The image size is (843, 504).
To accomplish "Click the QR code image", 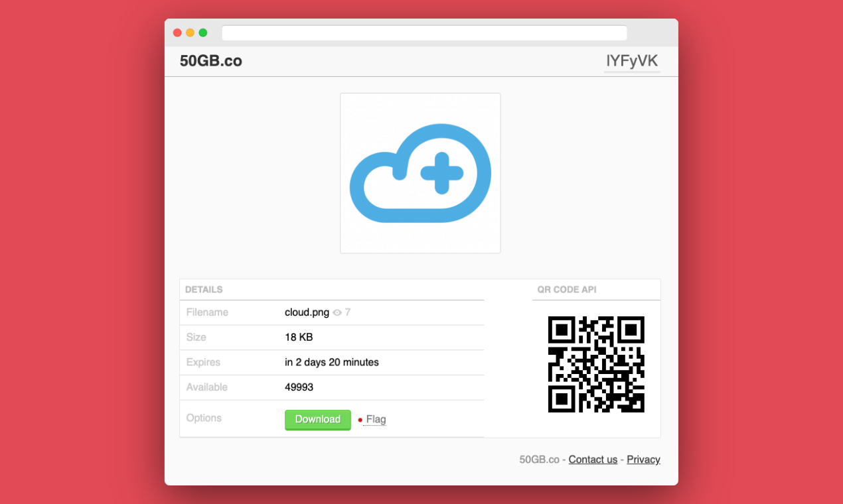I will tap(596, 364).
